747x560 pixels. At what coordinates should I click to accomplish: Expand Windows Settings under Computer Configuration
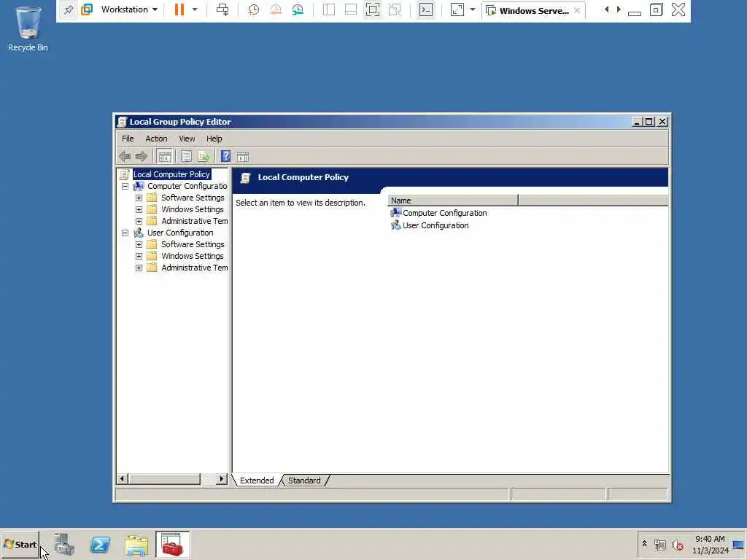pyautogui.click(x=139, y=209)
